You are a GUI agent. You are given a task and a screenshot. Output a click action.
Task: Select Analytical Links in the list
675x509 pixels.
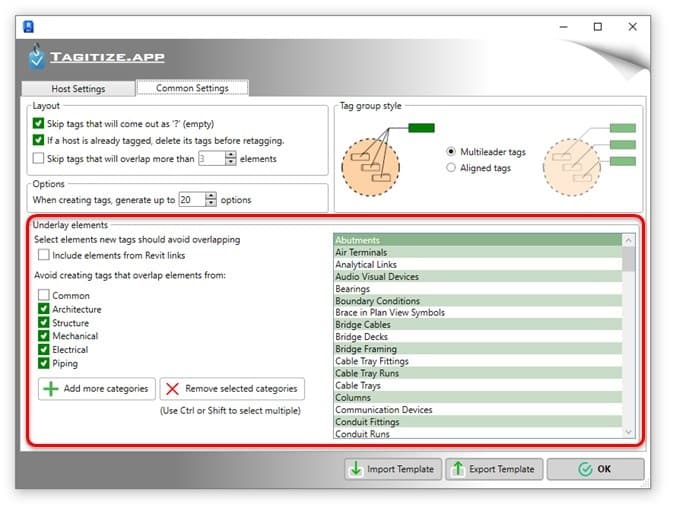(478, 264)
